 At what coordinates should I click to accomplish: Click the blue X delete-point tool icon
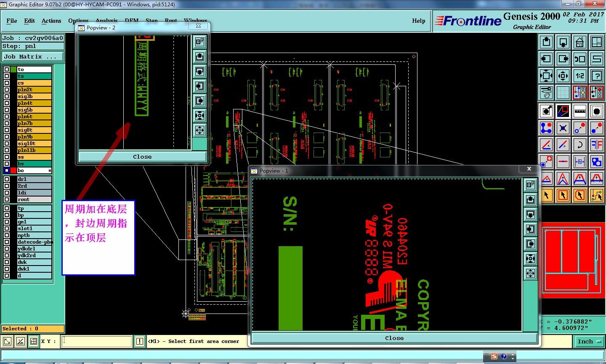coord(563,128)
